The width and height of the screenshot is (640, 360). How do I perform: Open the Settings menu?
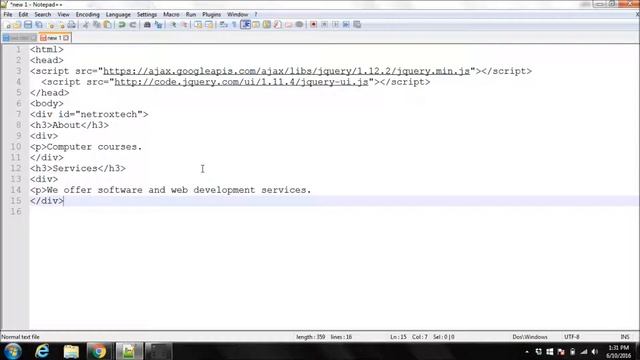click(147, 14)
